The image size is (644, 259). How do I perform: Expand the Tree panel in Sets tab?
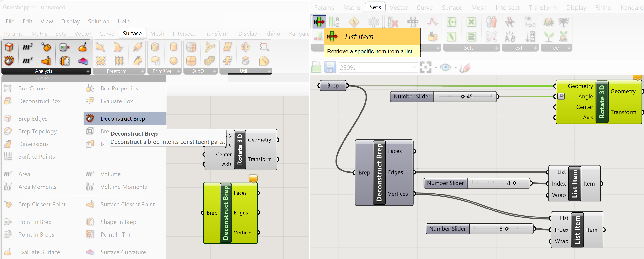pos(569,48)
